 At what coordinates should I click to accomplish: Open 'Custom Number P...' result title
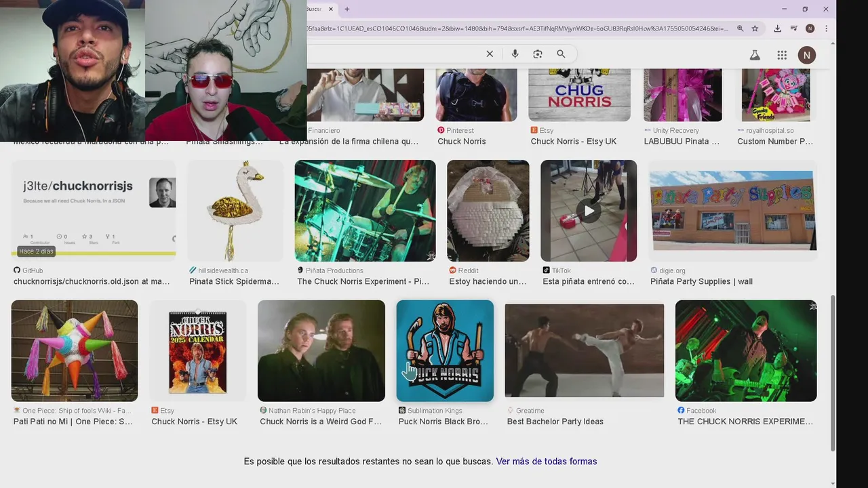tap(775, 142)
